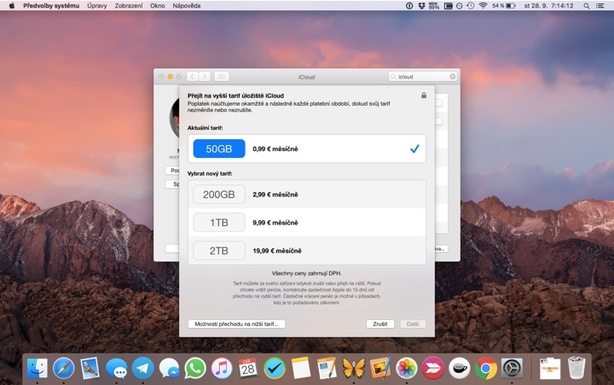Image resolution: width=614 pixels, height=385 pixels.
Task: Open the Nápověda menu
Action: pos(186,5)
